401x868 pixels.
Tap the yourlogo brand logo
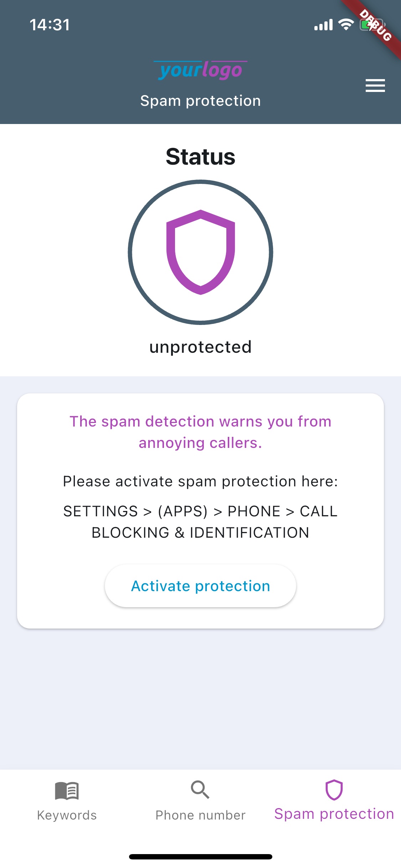[200, 70]
